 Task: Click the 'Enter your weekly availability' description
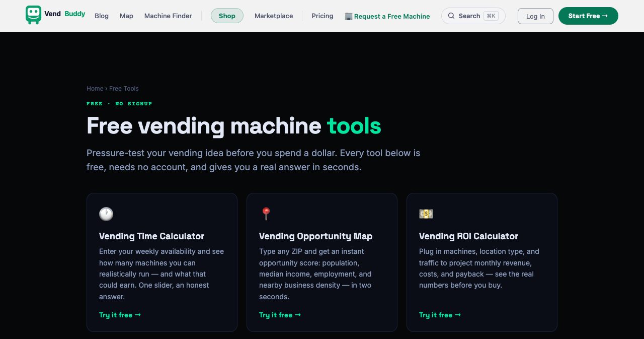point(162,274)
